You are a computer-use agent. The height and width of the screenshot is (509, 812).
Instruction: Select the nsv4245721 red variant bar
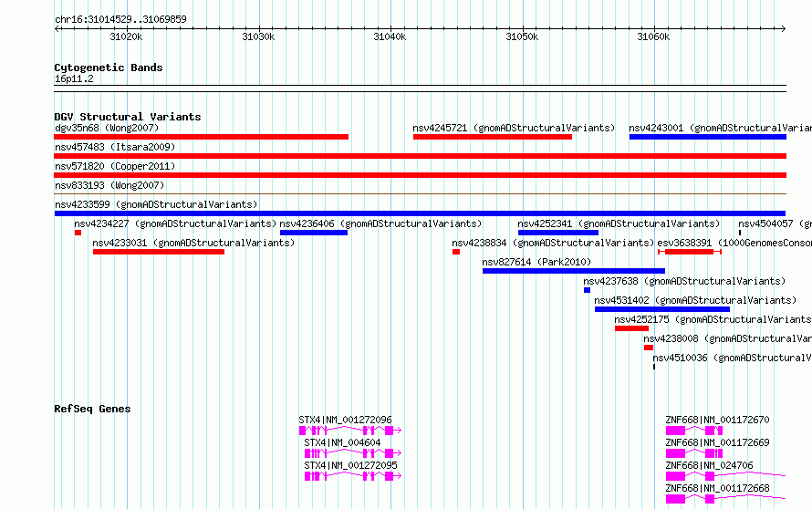coord(493,137)
